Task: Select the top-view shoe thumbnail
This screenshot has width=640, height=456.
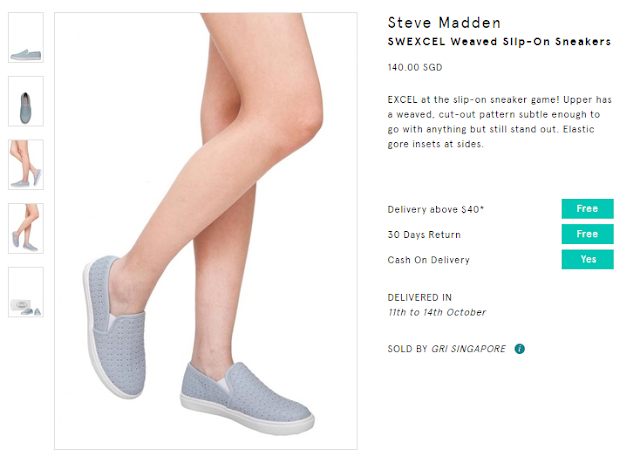Action: 26,101
